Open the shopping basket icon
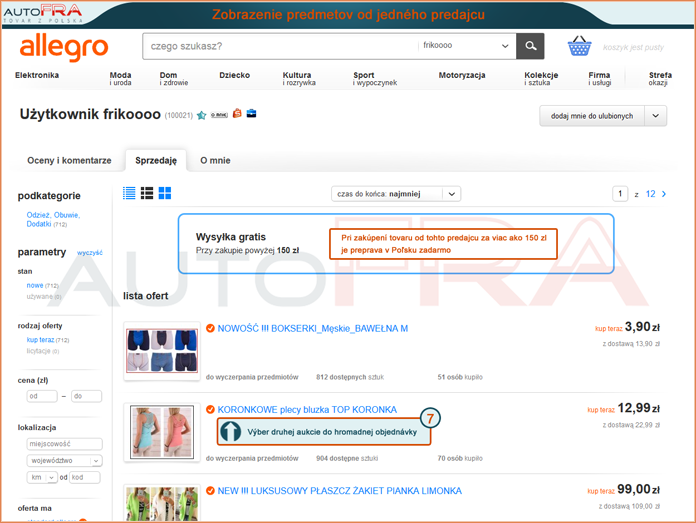696x523 pixels. point(579,46)
